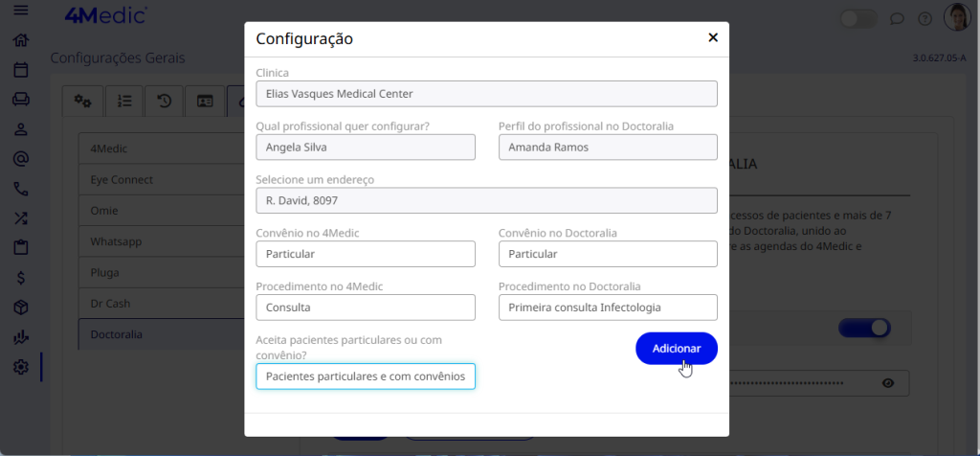Close the Configuração dialog

(712, 37)
